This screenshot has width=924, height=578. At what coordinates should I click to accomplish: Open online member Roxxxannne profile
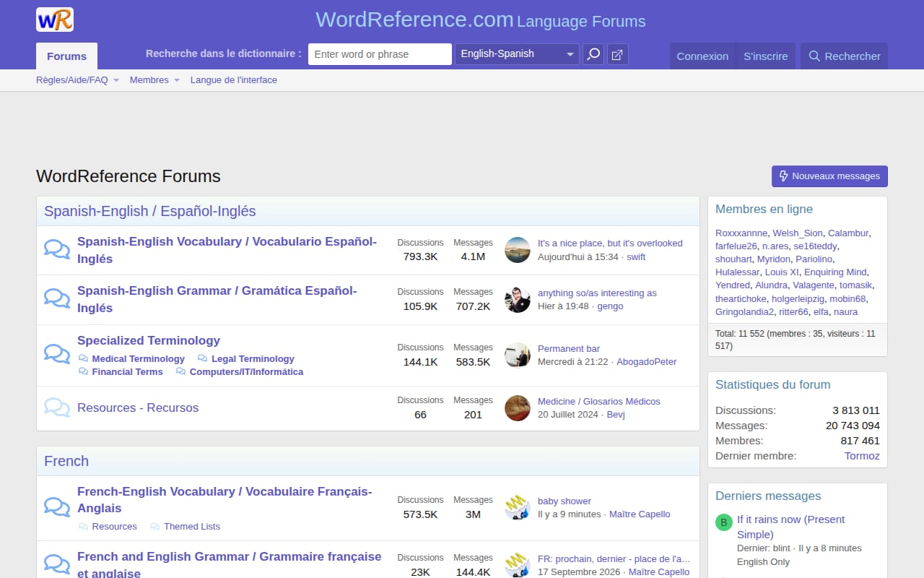tap(741, 233)
